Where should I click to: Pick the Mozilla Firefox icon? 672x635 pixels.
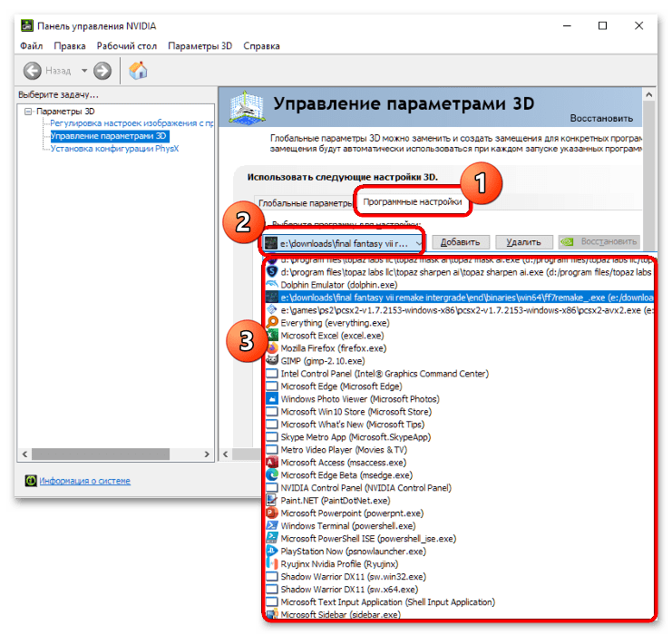pyautogui.click(x=272, y=347)
